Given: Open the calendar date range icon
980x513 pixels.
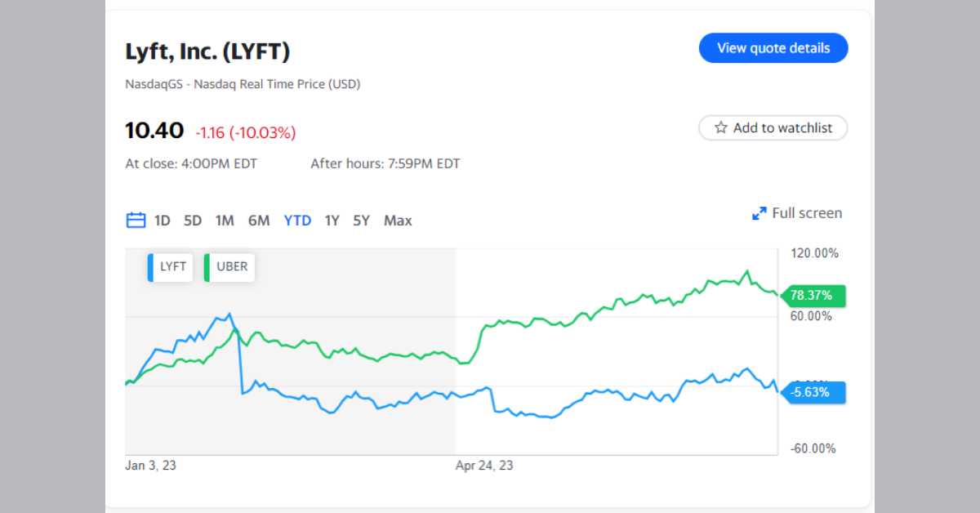Looking at the screenshot, I should [136, 221].
